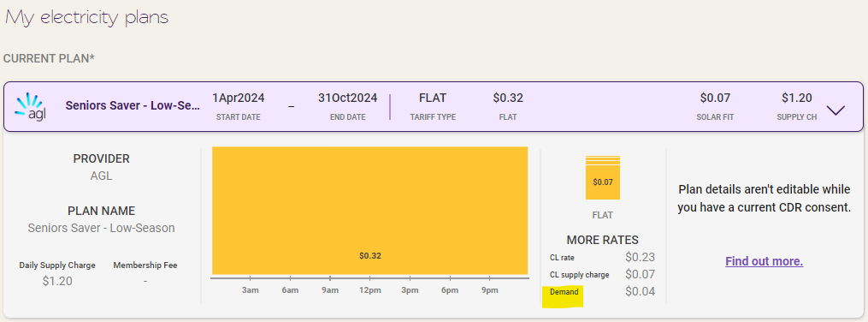Image resolution: width=868 pixels, height=322 pixels.
Task: Click the CDR consent notice text
Action: (764, 199)
